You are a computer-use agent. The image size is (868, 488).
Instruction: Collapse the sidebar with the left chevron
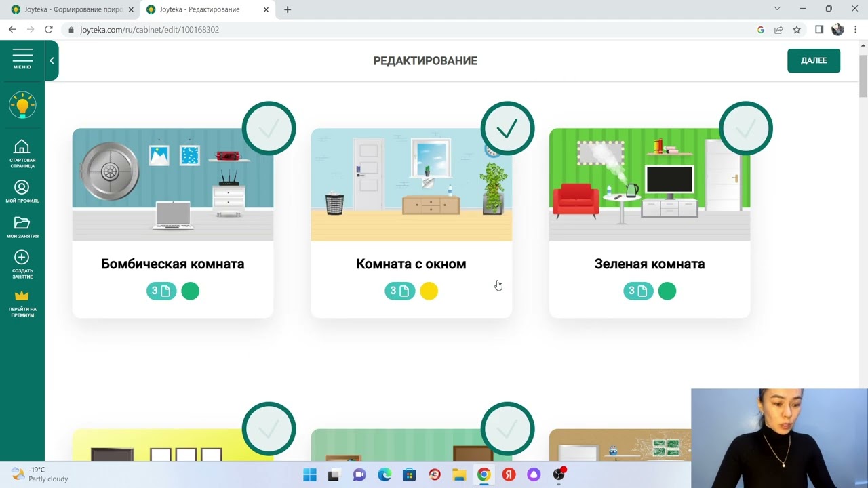(x=52, y=60)
